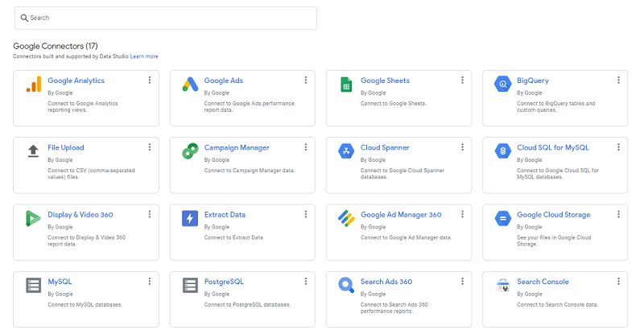Click the Cloud SQL for MySQL icon

502,151
